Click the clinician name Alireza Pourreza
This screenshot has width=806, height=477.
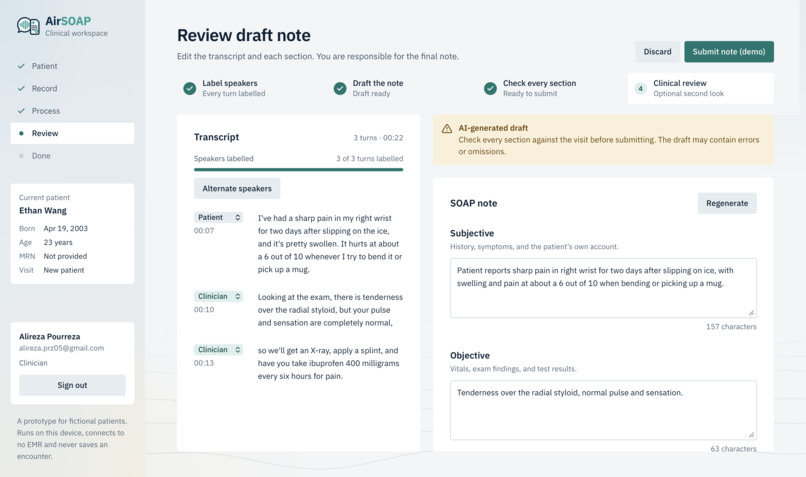tap(49, 336)
